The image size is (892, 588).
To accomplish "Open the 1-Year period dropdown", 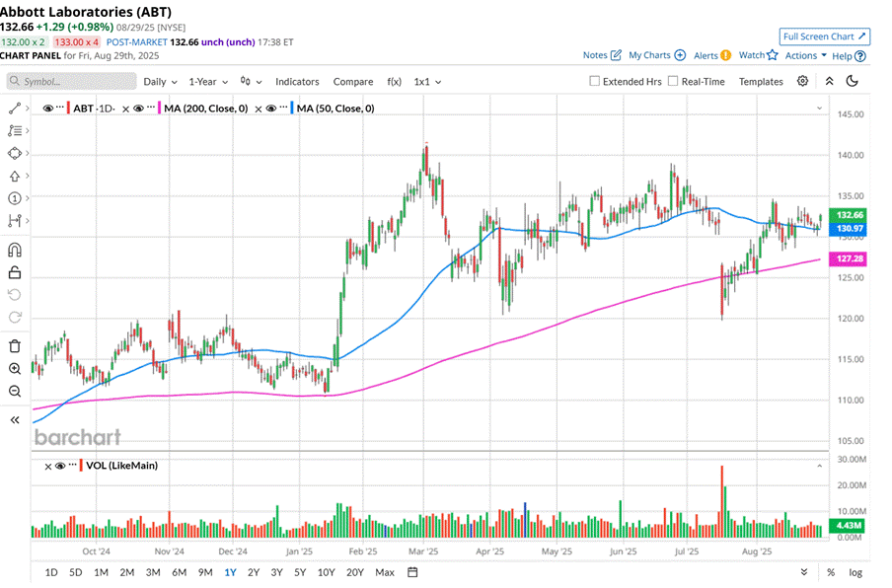I will tap(208, 81).
